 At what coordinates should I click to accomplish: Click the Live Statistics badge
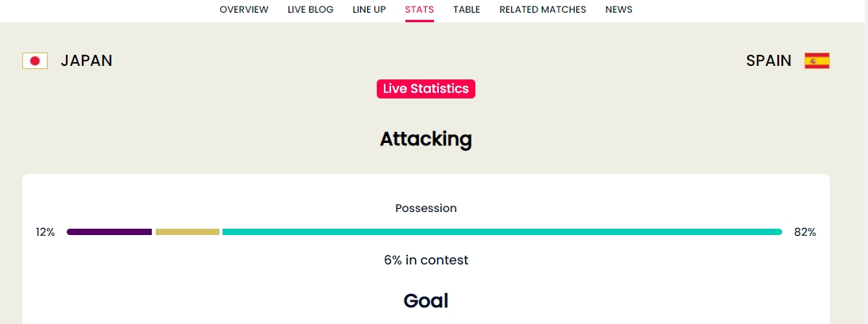click(426, 89)
